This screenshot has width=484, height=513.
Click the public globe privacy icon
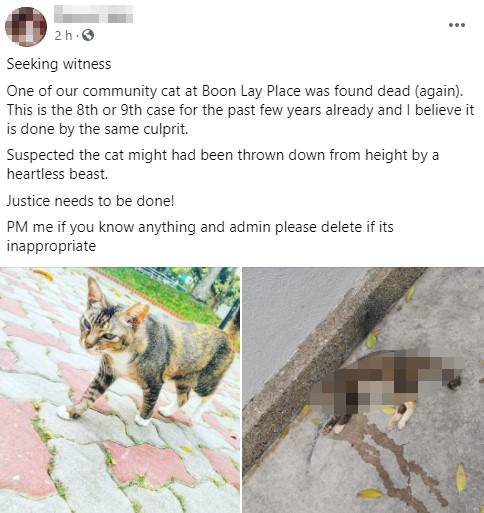click(88, 35)
